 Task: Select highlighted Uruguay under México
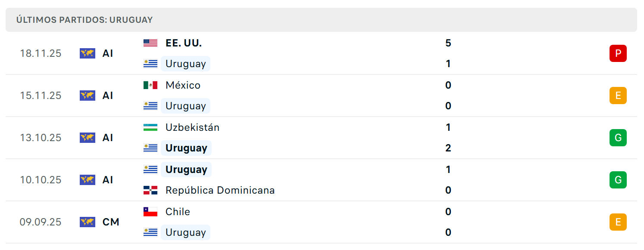coord(185,106)
